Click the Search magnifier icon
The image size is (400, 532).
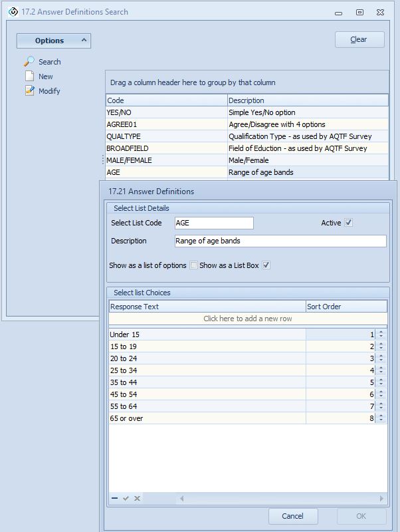tap(29, 61)
